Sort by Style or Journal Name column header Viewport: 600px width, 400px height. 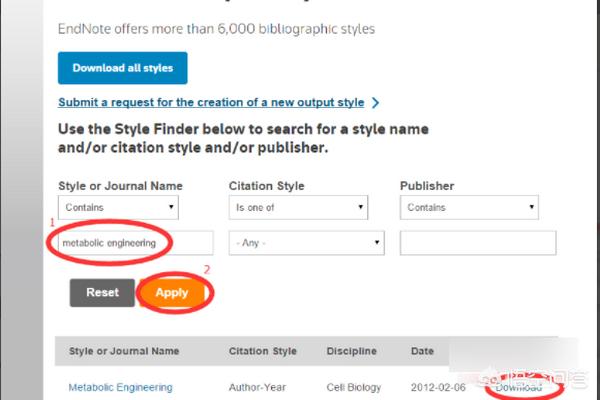click(124, 351)
